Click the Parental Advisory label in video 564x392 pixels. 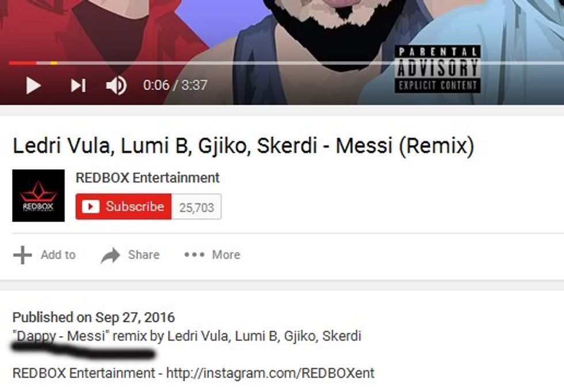pos(438,69)
